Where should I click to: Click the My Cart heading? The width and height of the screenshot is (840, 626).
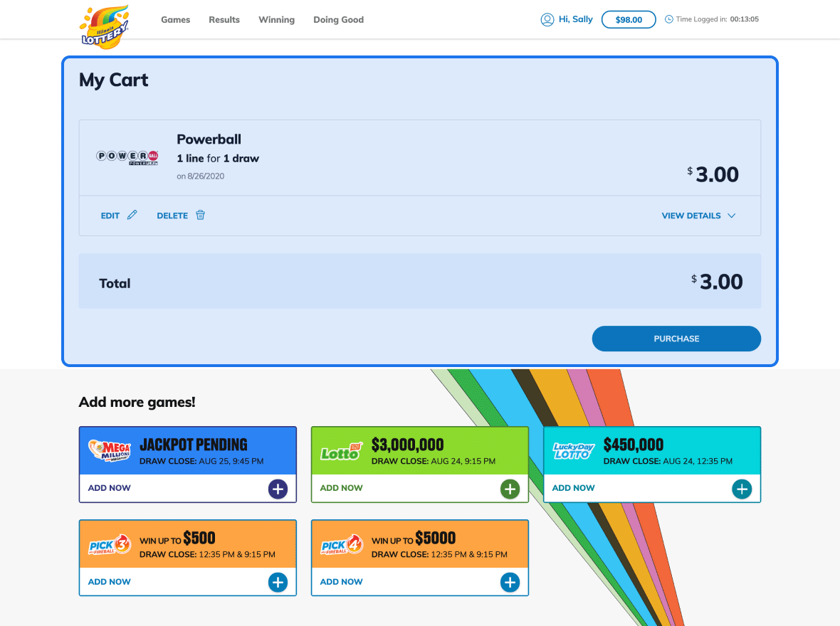point(114,80)
